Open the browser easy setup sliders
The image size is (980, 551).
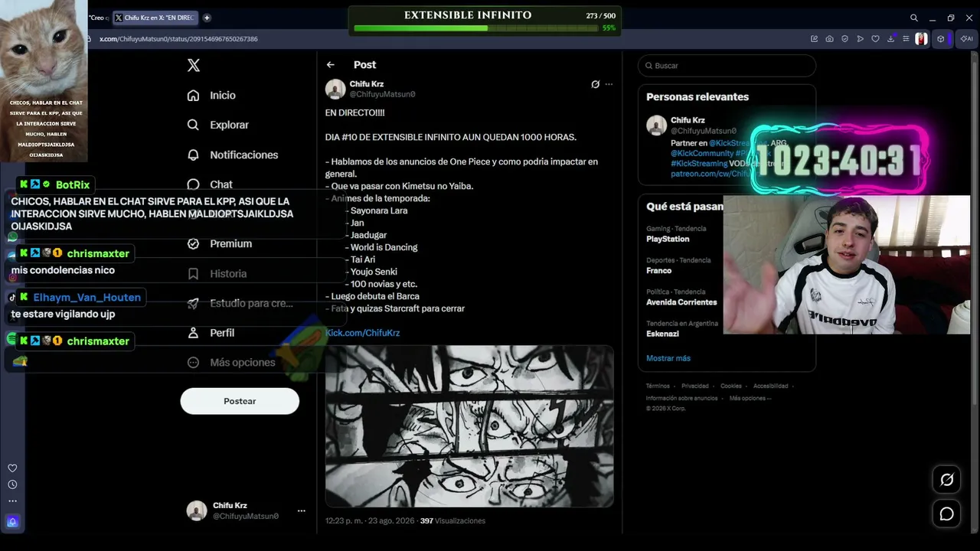click(906, 39)
